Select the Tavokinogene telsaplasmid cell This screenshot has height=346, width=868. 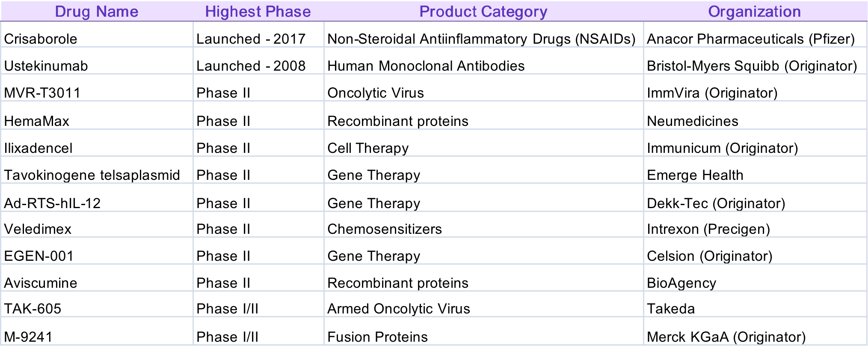pyautogui.click(x=92, y=175)
